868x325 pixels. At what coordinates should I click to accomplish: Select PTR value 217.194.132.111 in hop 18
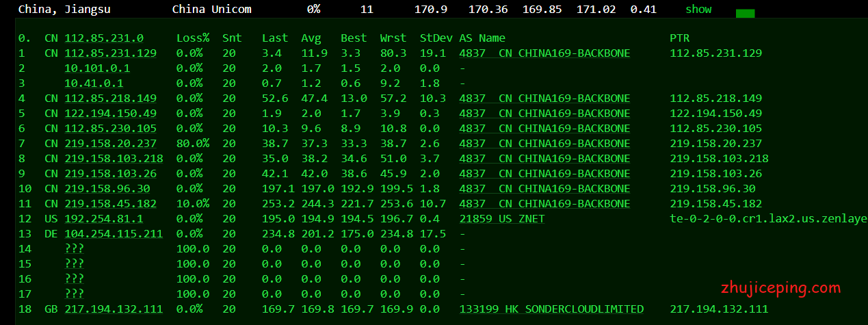pyautogui.click(x=719, y=309)
